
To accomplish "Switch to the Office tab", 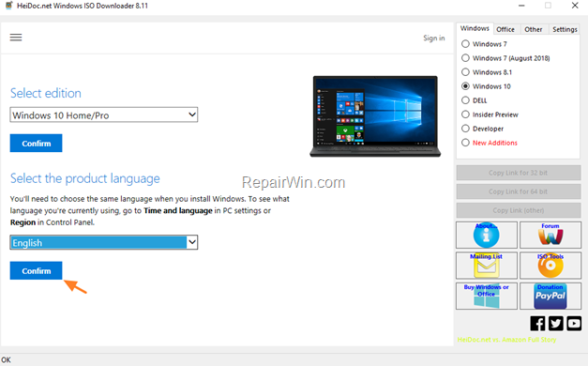I will point(505,29).
